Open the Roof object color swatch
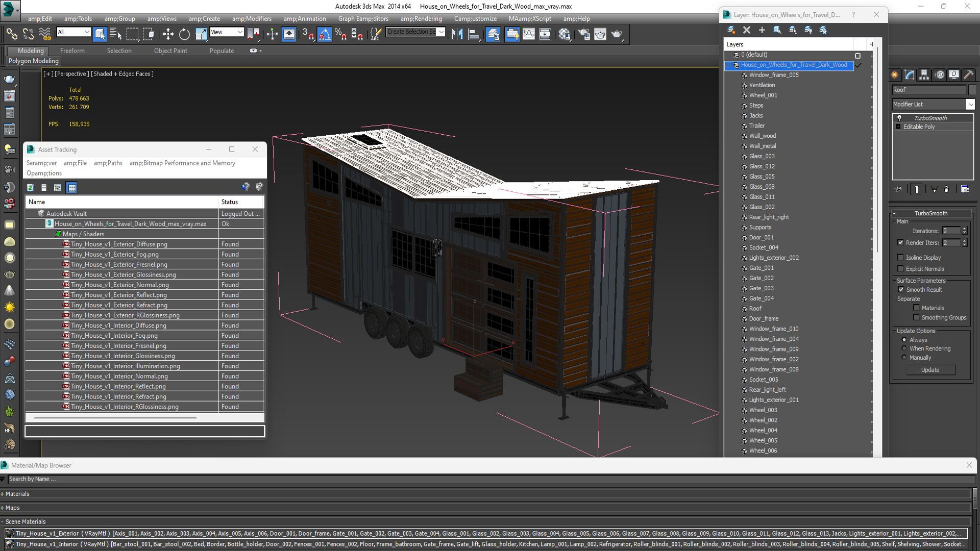The image size is (980, 551). coord(972,90)
